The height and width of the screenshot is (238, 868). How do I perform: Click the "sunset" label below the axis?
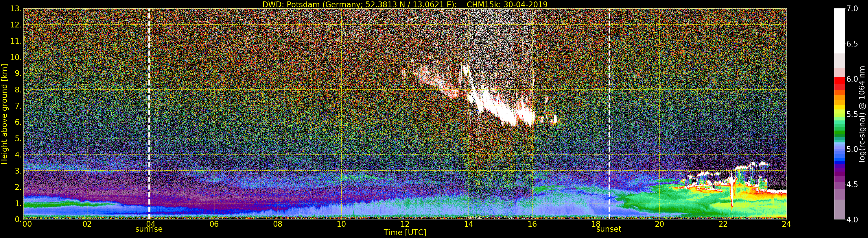609,229
